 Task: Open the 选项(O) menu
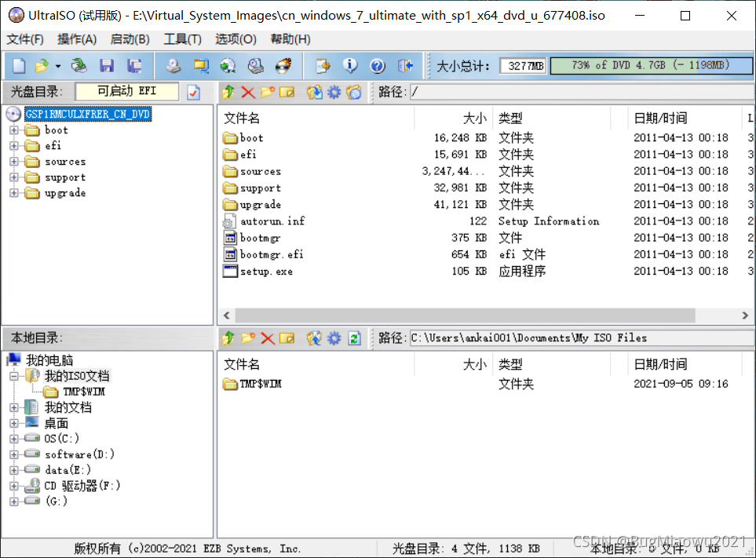(236, 39)
